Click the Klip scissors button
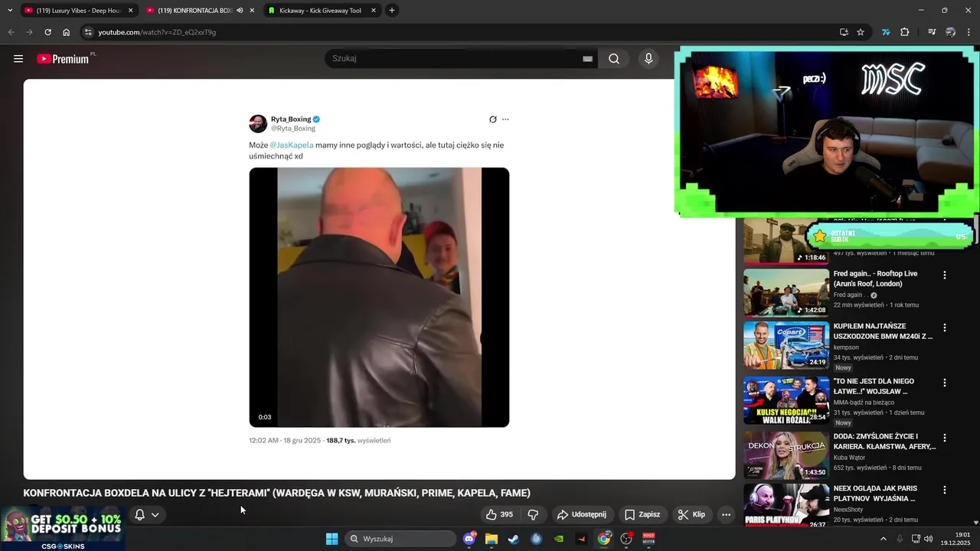 pyautogui.click(x=691, y=515)
